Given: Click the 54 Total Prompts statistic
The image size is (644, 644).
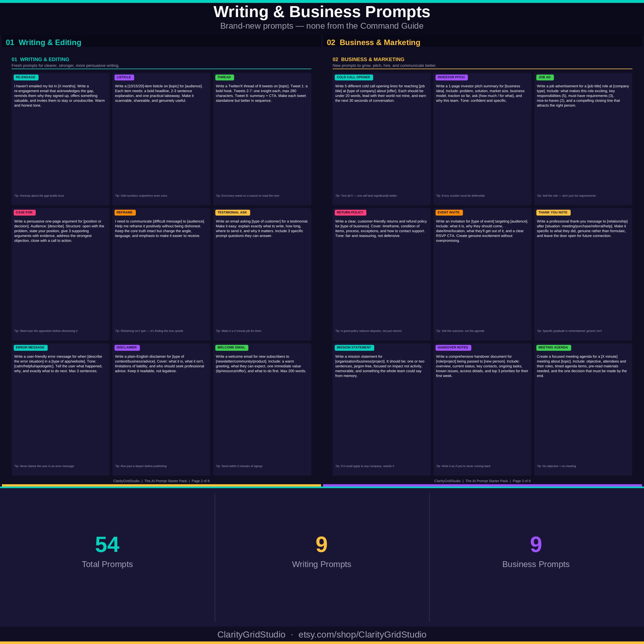Looking at the screenshot, I should pyautogui.click(x=107, y=552).
